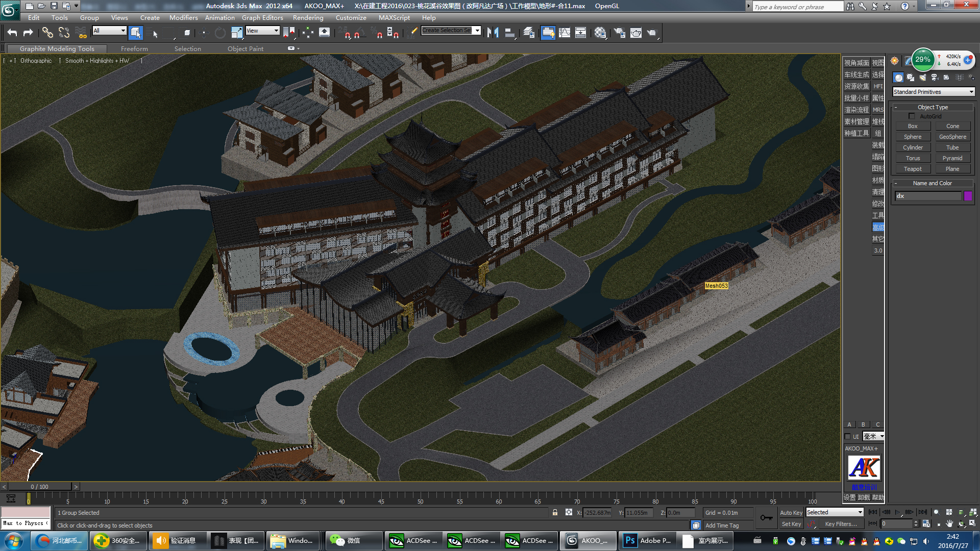Click the object name field 'dx'
Screen dimensions: 980x551
coord(928,196)
